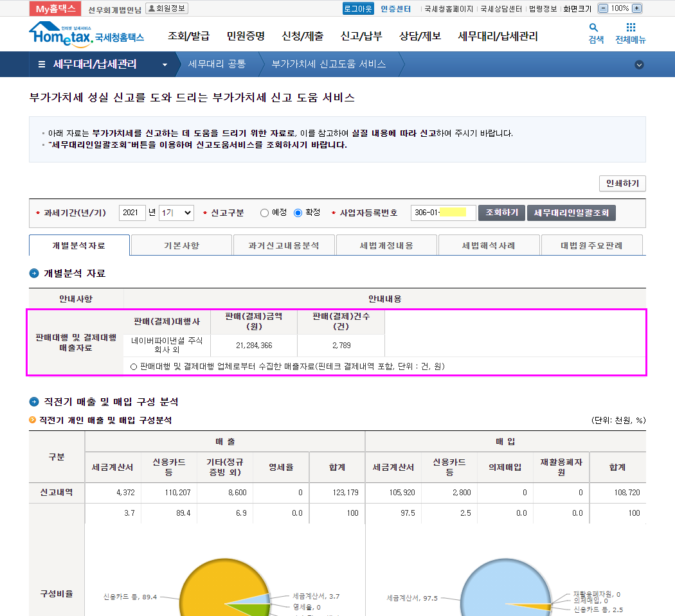
Task: Select the 확정 radio button
Action: tap(298, 213)
